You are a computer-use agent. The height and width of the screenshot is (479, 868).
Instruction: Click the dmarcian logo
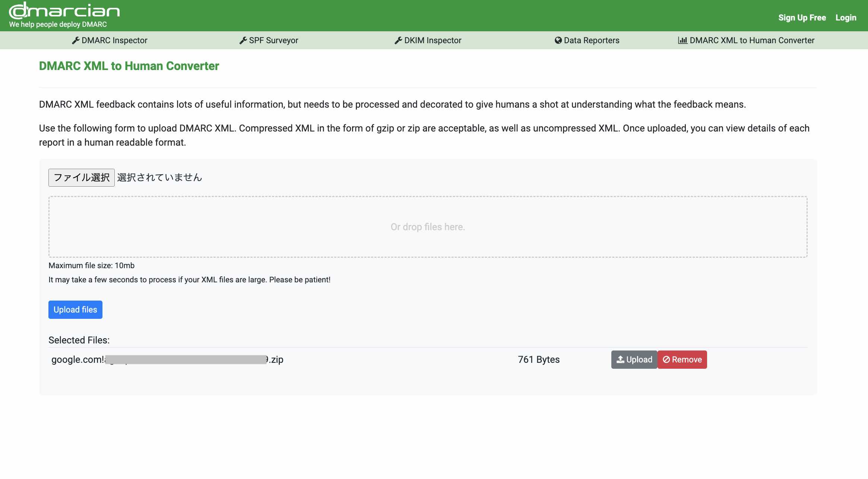64,11
